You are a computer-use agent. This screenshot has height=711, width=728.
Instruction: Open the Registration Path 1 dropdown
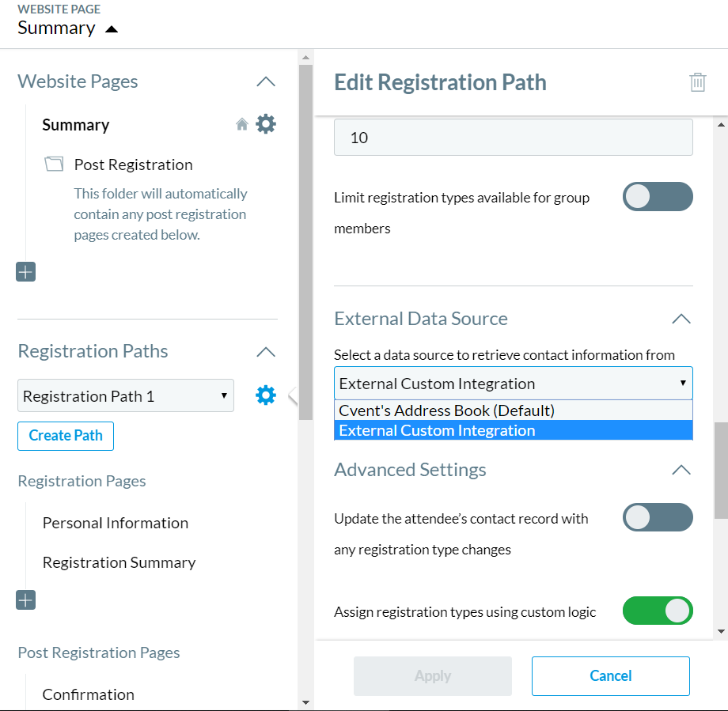(x=126, y=396)
